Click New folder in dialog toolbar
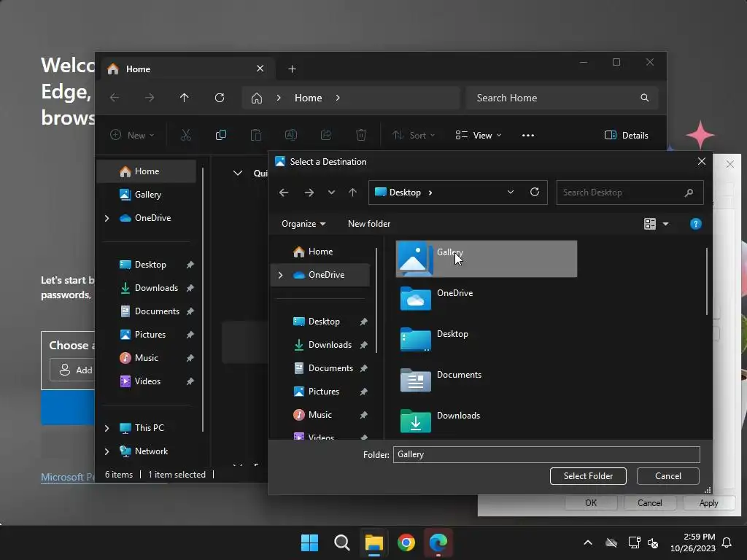The height and width of the screenshot is (560, 747). pyautogui.click(x=369, y=224)
